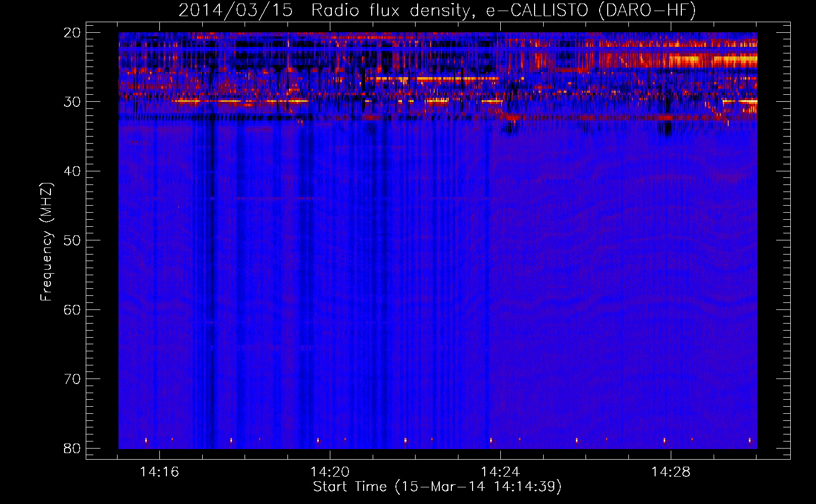The height and width of the screenshot is (504, 816).
Task: Click the plot title "Radio flux density, e-CALLISTO (DARO-HF)"
Action: 503,10
